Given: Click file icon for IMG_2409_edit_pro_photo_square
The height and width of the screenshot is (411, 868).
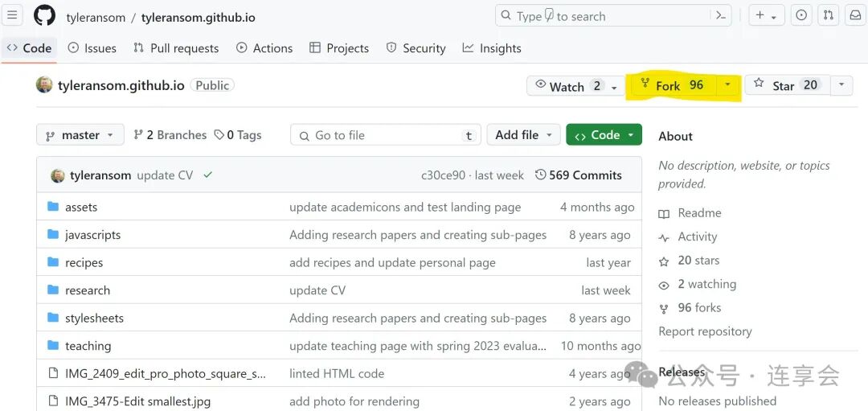Looking at the screenshot, I should click(53, 372).
